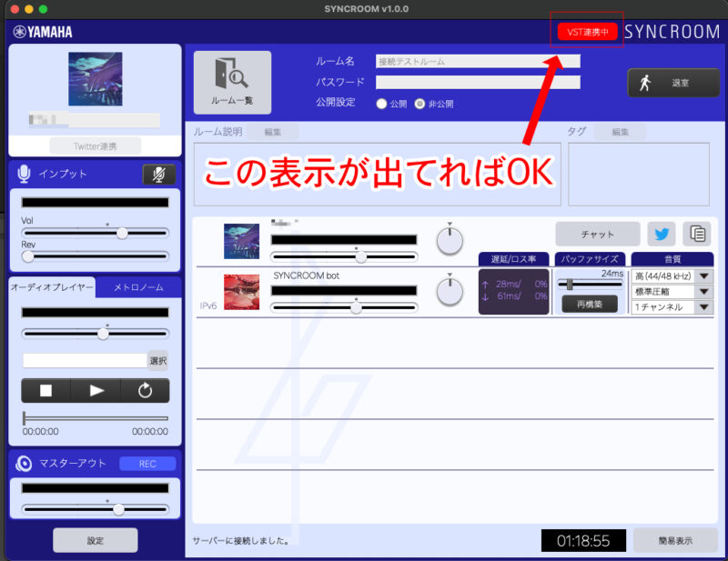728x561 pixels.
Task: Select the 非公開 radio button
Action: coord(420,104)
